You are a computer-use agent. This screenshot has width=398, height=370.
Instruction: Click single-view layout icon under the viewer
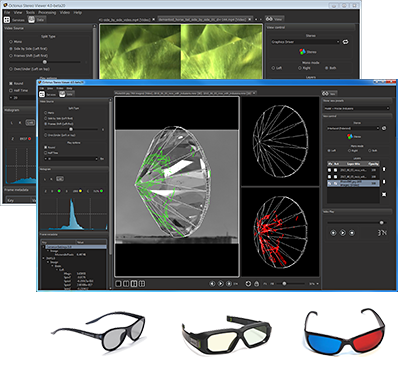coord(118,284)
